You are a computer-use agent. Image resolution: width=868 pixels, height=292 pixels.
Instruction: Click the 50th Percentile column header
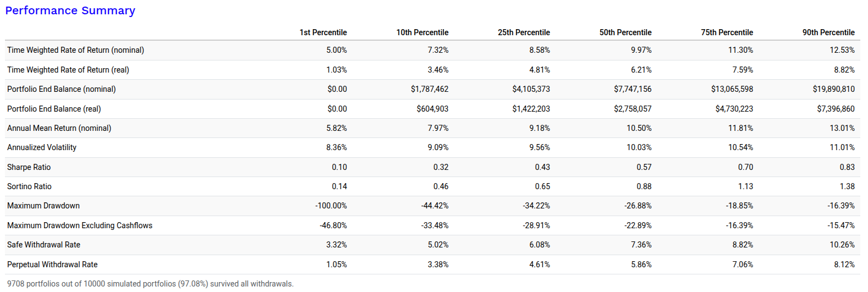coord(625,32)
